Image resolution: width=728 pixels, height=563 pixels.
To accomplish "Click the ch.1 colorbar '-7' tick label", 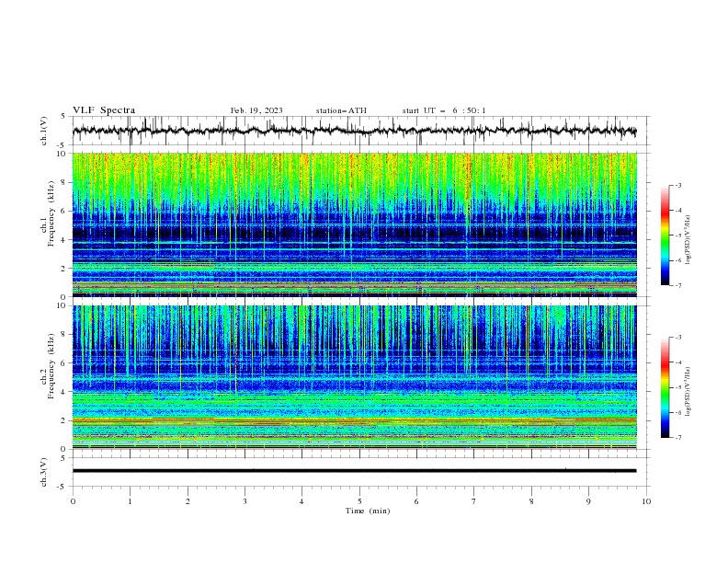I will click(677, 285).
